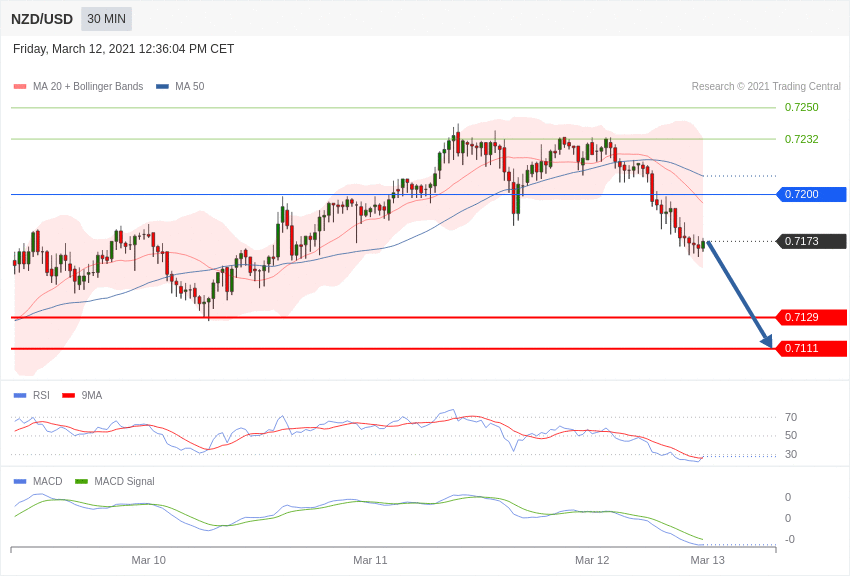
Task: Click the MACD Signal green legend swatch
Action: [x=81, y=481]
